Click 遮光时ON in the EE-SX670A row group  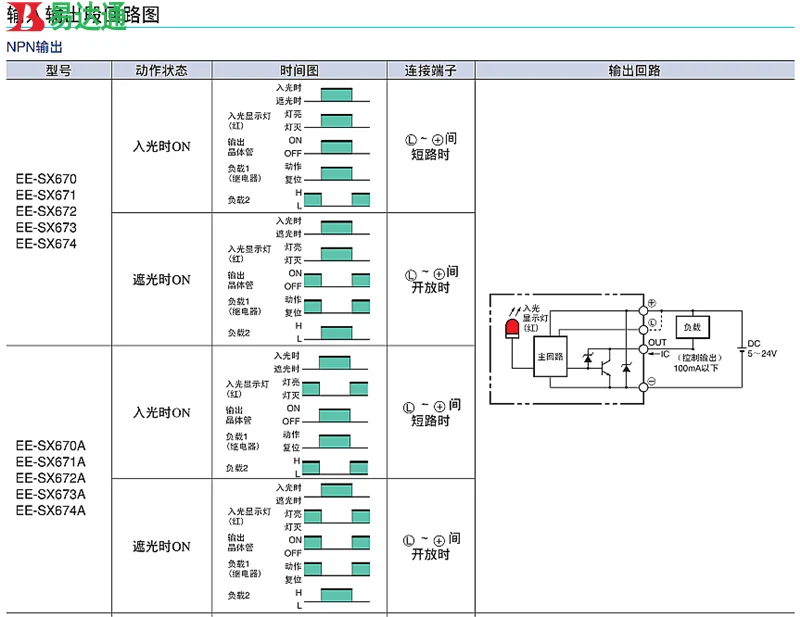(161, 547)
